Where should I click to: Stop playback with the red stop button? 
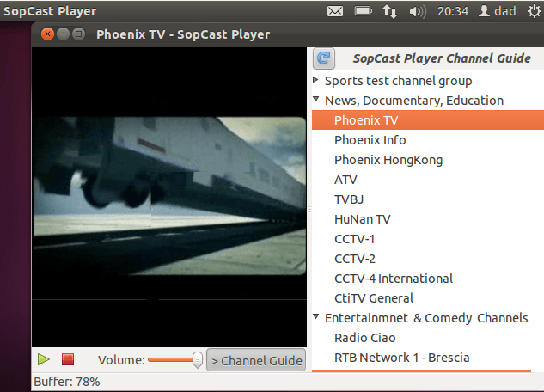(x=68, y=359)
